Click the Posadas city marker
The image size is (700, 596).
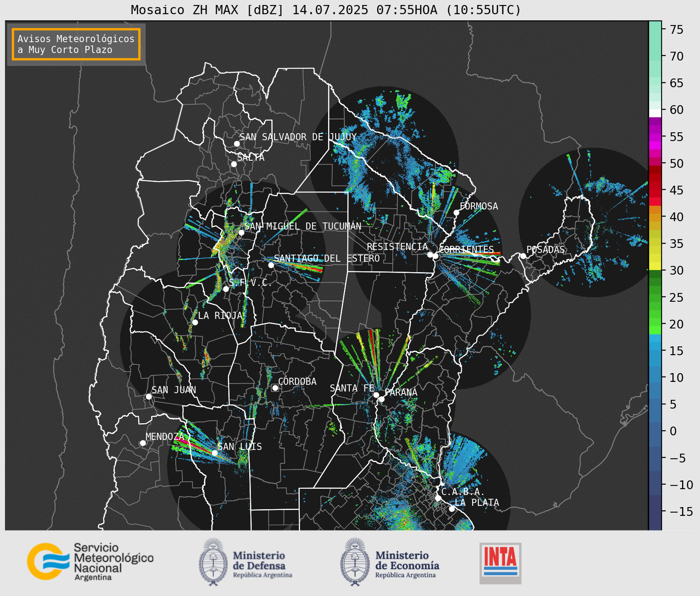[523, 256]
